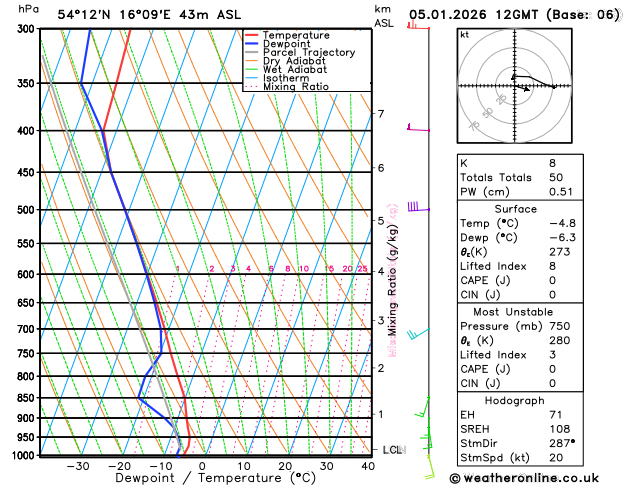
Task: Click the 'Dry Adiabat' legend label
Action: (294, 61)
